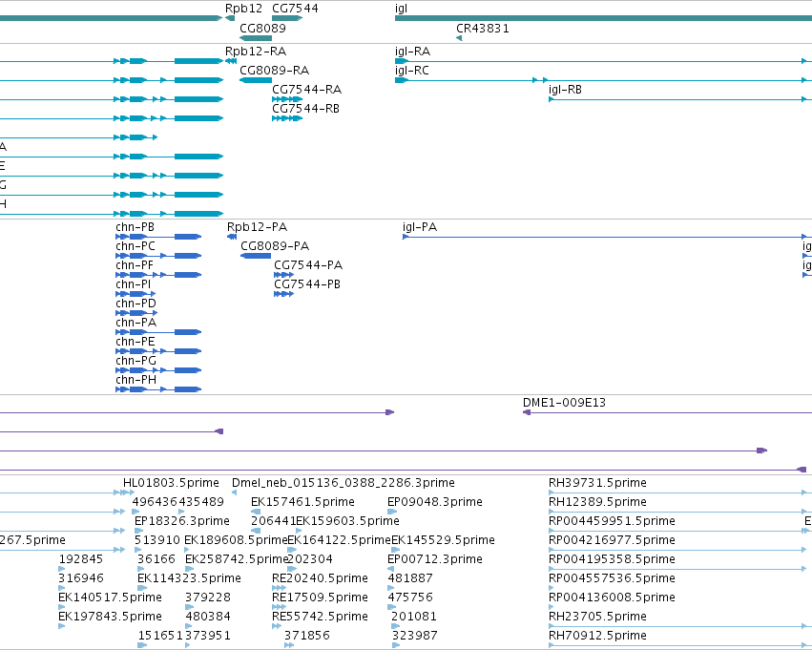The image size is (812, 650).
Task: Click the RP004136008.5prime label
Action: (x=613, y=598)
